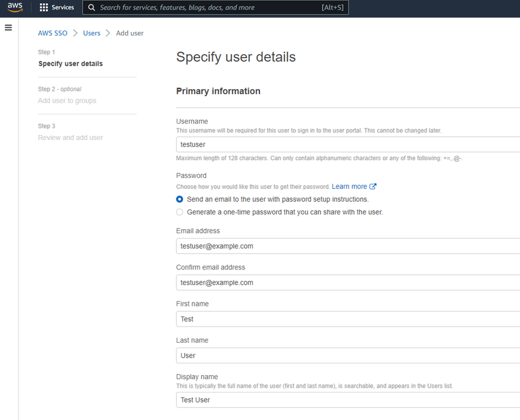Viewport: 520px width, 420px height.
Task: Open the Learn more password link
Action: [349, 186]
